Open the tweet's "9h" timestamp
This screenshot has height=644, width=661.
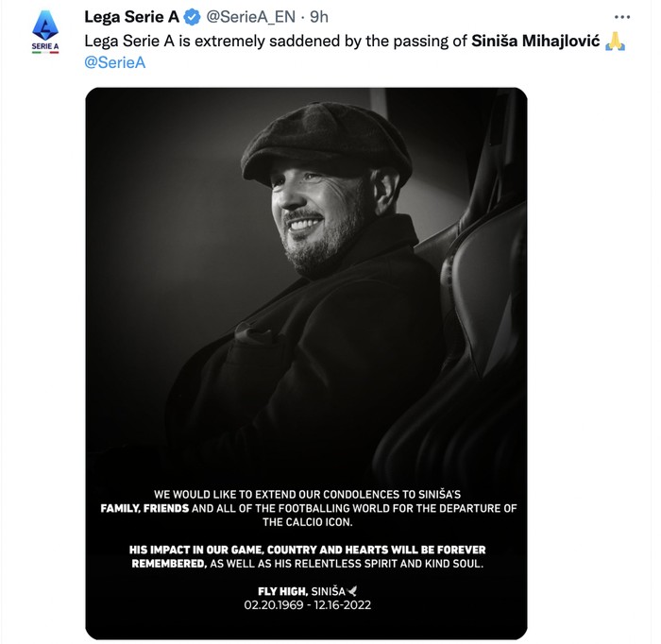(318, 18)
